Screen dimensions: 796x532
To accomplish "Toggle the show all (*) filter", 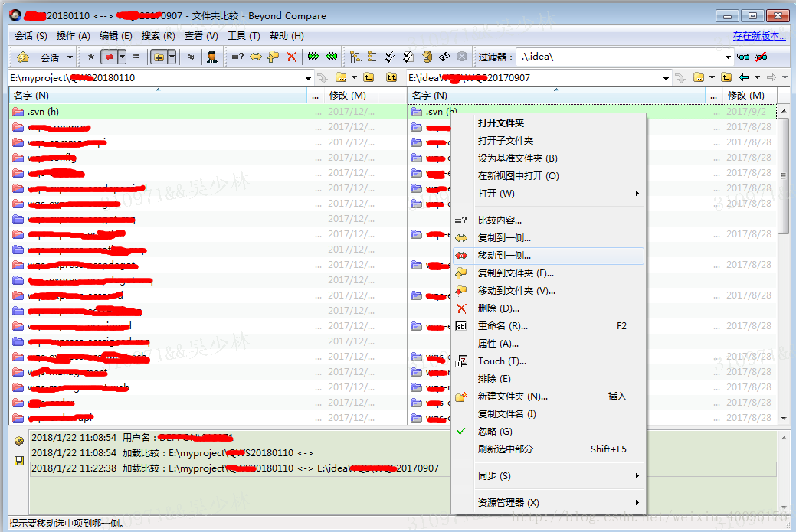I will 91,57.
